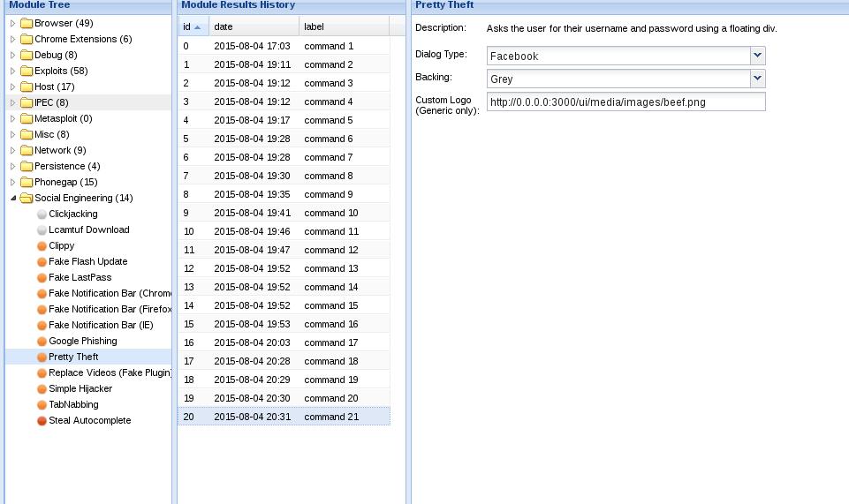Open the command 21 result row
Image resolution: width=849 pixels, height=504 pixels.
(x=283, y=417)
